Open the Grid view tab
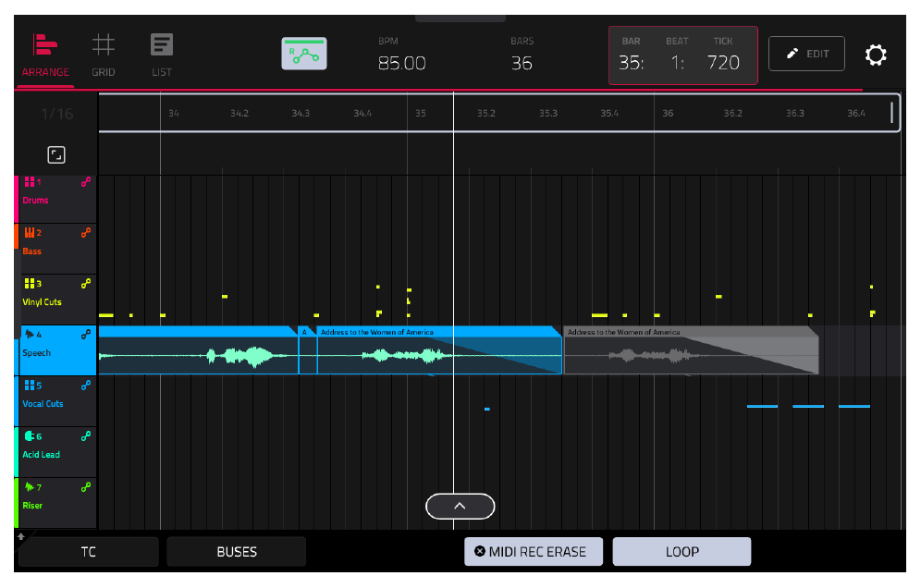 pyautogui.click(x=104, y=55)
